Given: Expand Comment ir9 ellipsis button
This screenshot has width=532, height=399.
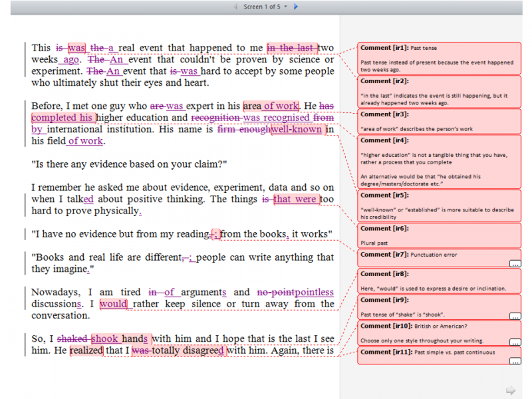Looking at the screenshot, I should click(x=515, y=317).
